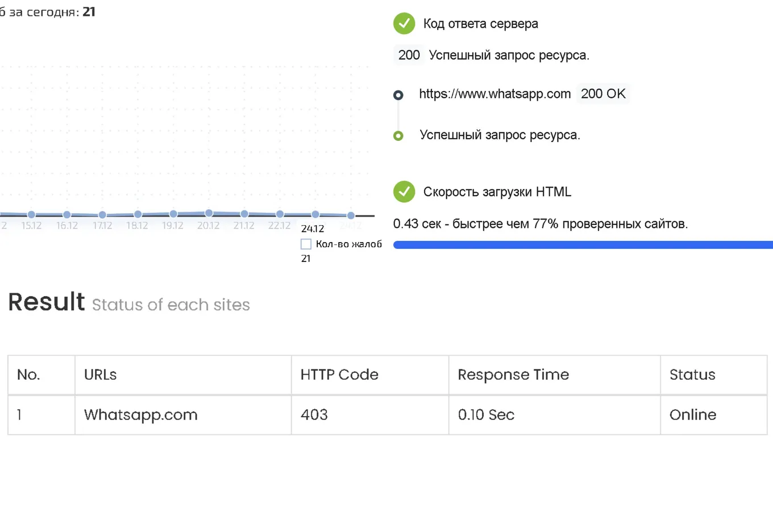The image size is (773, 532).
Task: Click the Status column header
Action: pyautogui.click(x=714, y=375)
